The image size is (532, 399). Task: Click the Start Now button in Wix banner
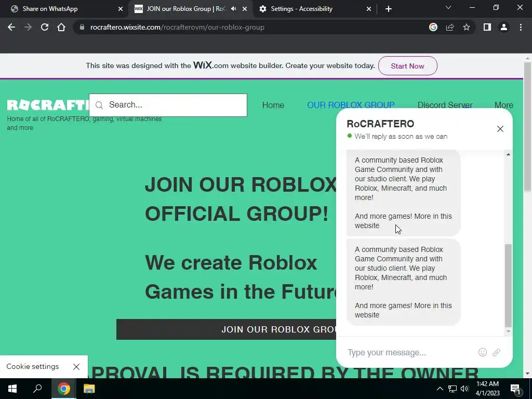coord(407,66)
